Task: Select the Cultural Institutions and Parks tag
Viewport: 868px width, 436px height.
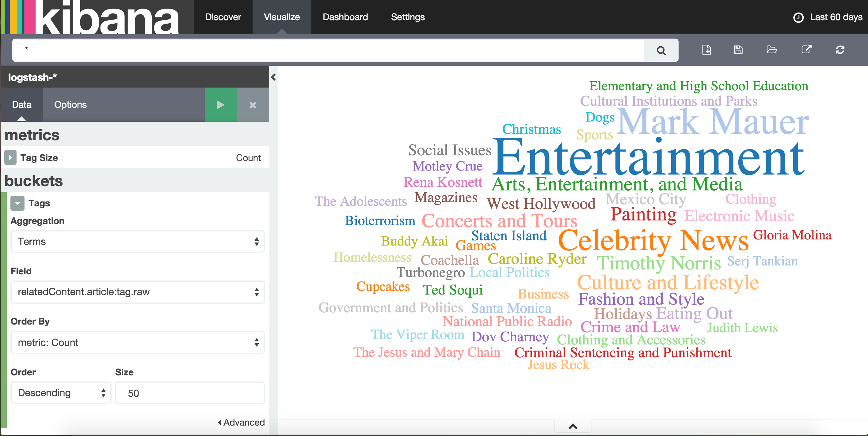Action: pyautogui.click(x=669, y=101)
